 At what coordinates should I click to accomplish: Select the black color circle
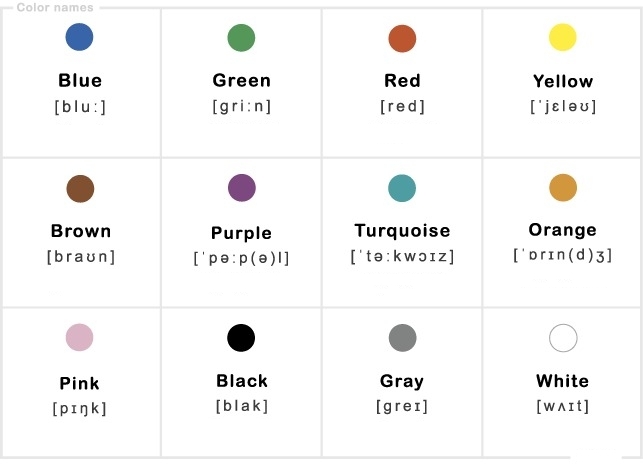241,338
